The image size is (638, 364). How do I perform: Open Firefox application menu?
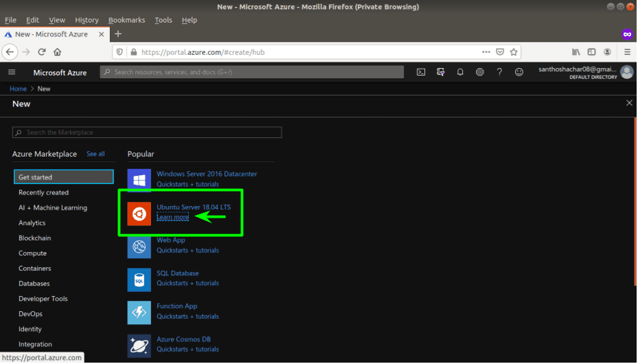coord(627,52)
